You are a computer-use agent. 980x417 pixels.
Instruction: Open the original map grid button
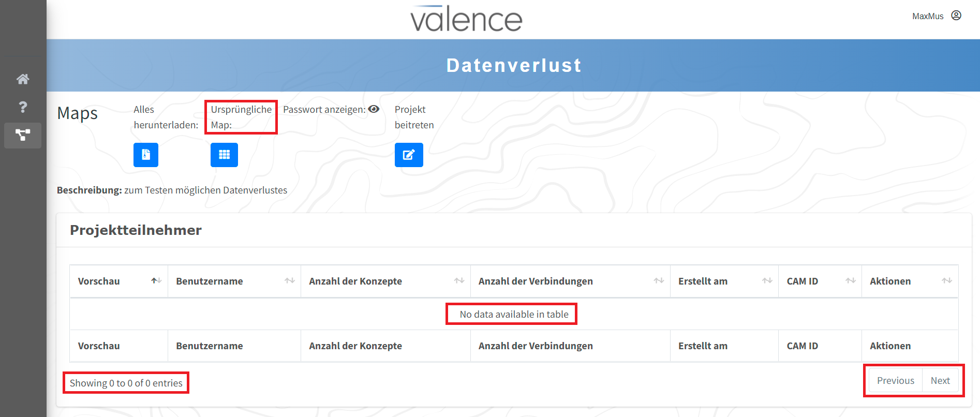tap(224, 155)
